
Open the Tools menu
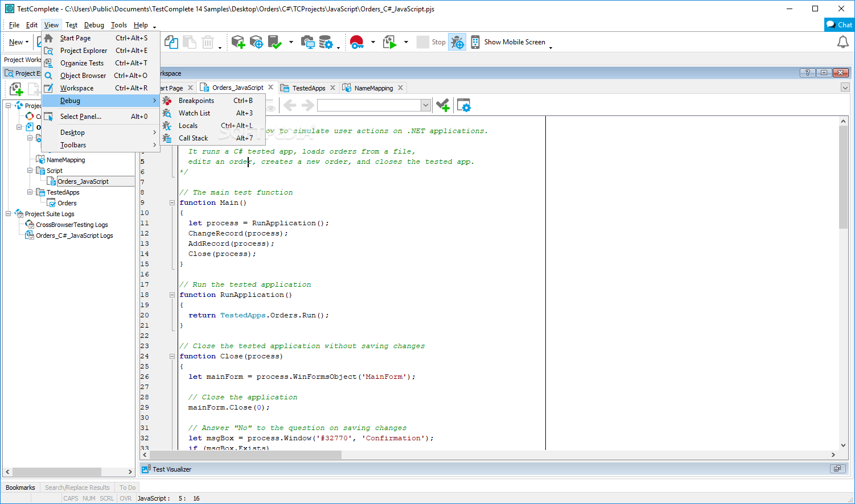click(x=119, y=25)
